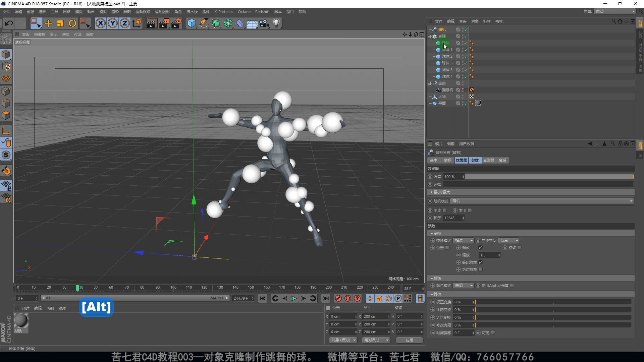644x362 pixels.
Task: Play the animation forward
Action: 294,298
